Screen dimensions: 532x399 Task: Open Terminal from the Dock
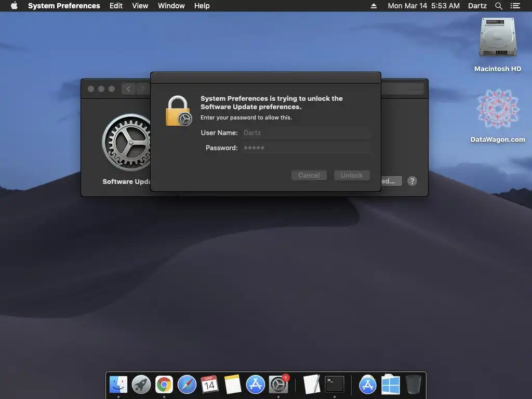click(335, 384)
